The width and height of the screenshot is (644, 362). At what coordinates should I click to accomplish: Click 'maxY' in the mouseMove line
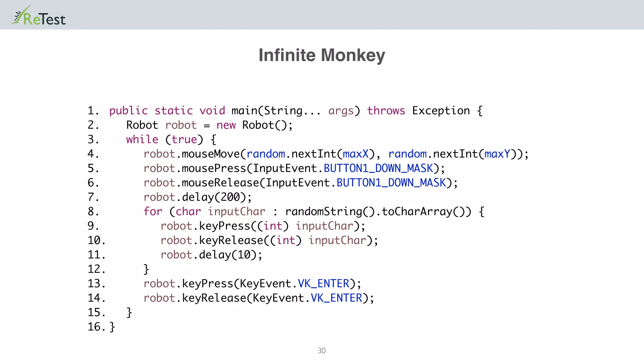tap(497, 154)
